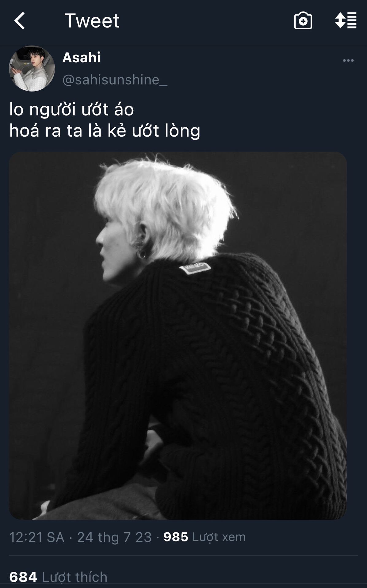Tap the 12:21 SA timestamp
367x588 pixels.
(x=37, y=537)
